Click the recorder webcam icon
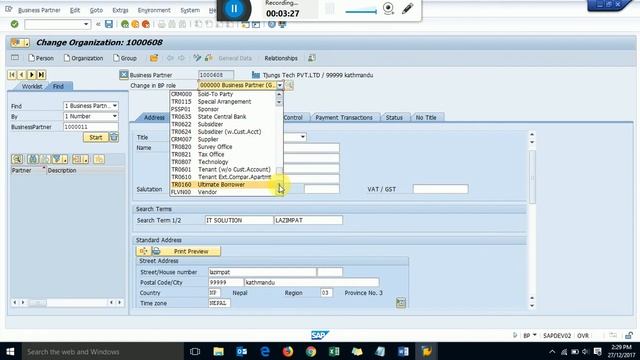This screenshot has width=640, height=360. coord(389,9)
